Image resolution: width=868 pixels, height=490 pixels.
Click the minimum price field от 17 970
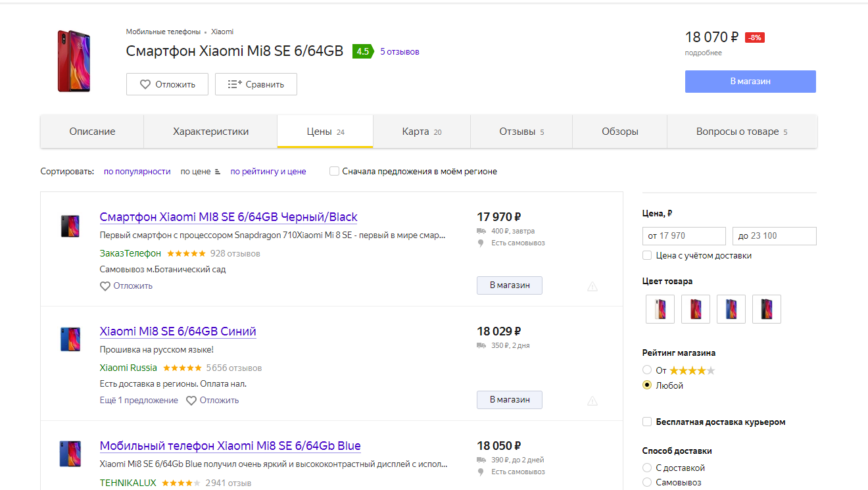coord(684,236)
